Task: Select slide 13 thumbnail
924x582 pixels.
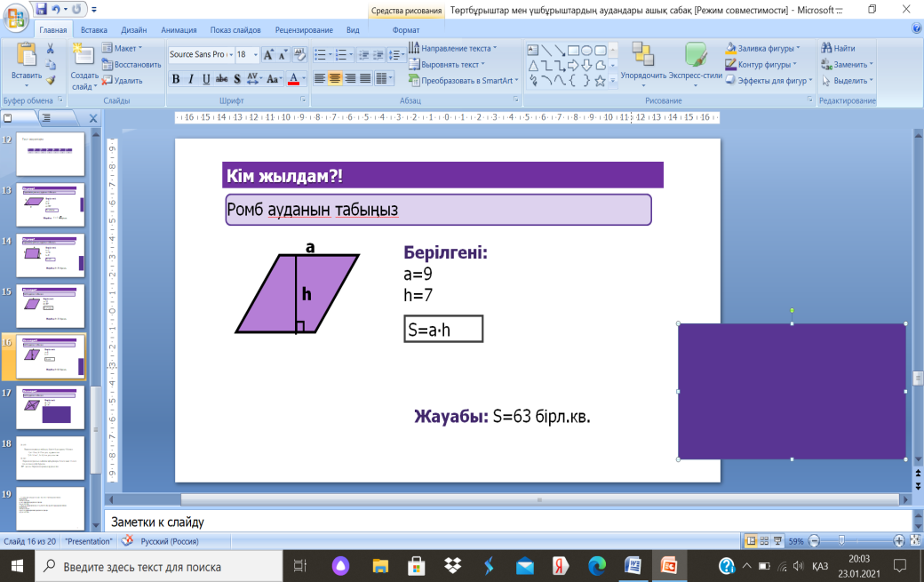Action: pos(51,204)
